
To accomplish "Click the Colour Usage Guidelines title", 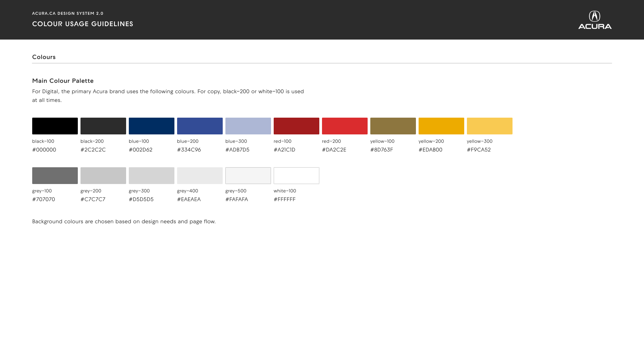I will tap(83, 24).
